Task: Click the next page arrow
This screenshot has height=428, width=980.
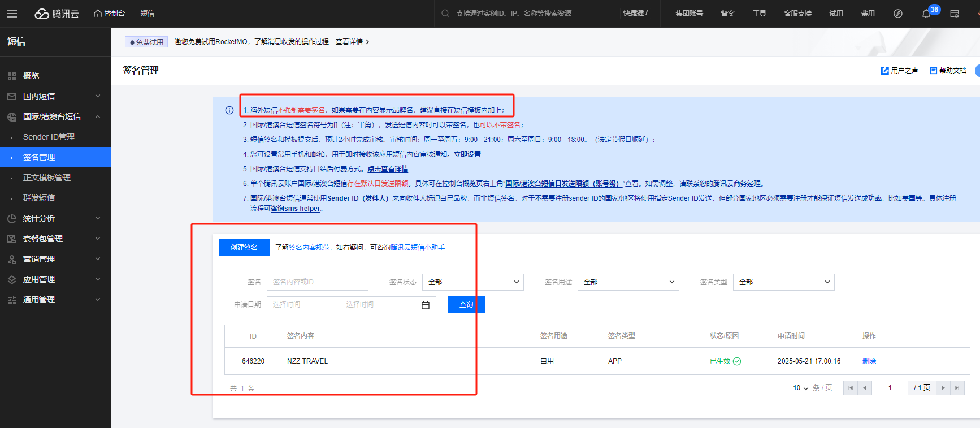Action: click(943, 388)
